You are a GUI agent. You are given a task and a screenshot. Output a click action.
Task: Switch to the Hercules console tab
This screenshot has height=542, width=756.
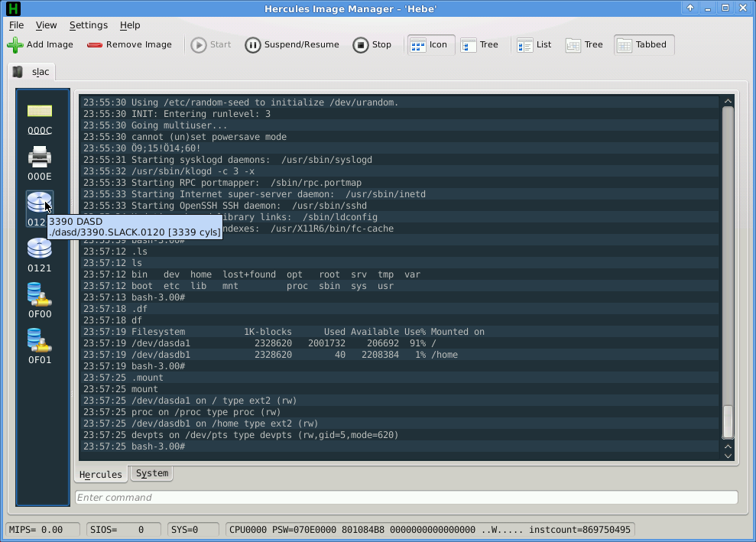click(101, 475)
